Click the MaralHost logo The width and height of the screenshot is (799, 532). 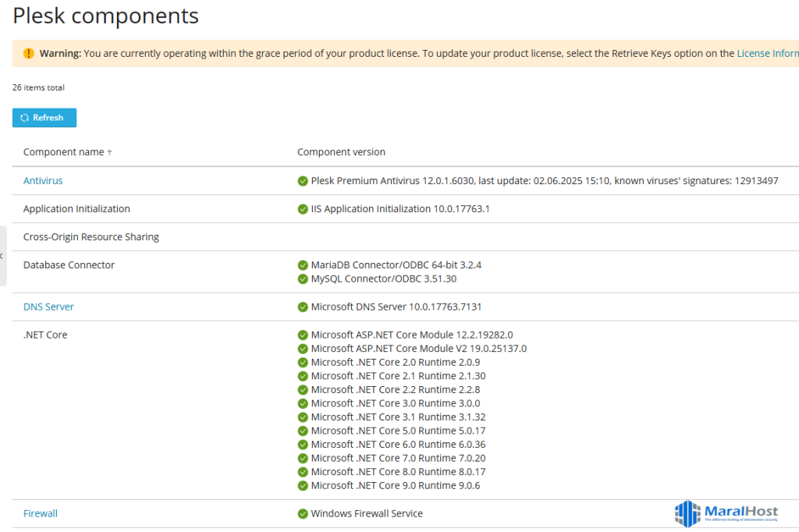click(x=726, y=513)
